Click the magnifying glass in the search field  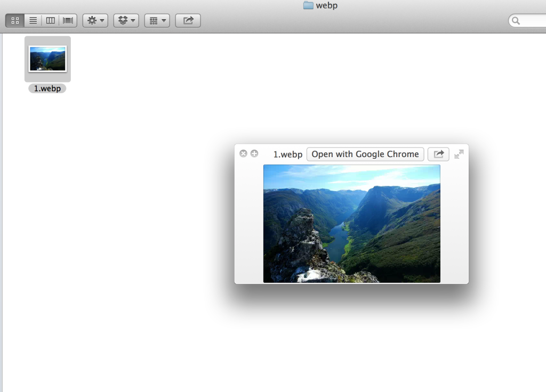(x=515, y=21)
